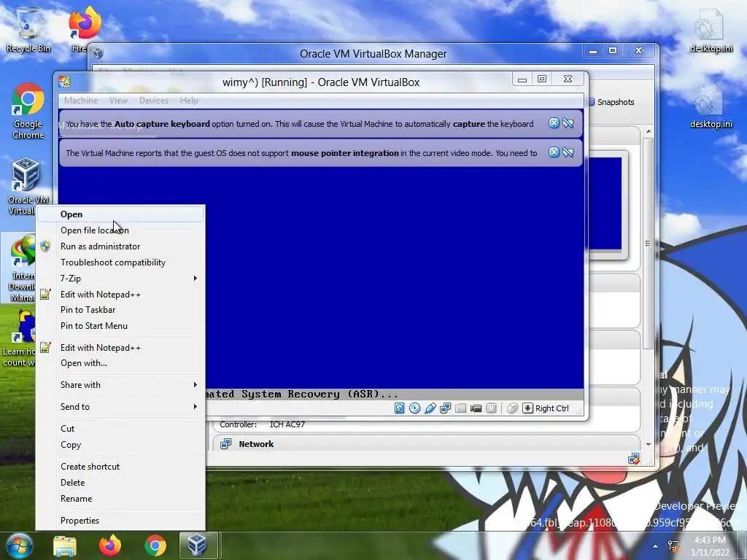The image size is (747, 560).
Task: Choose Delete in the context menu
Action: click(120, 483)
